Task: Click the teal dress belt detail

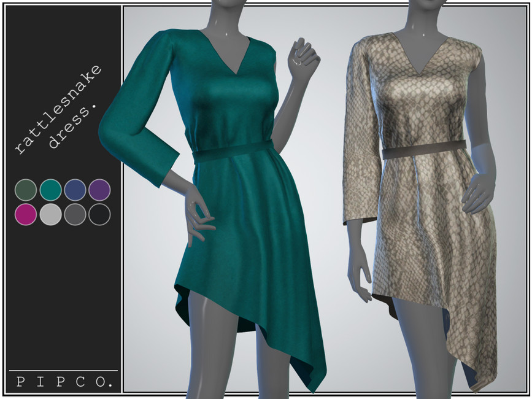Action: 233,151
